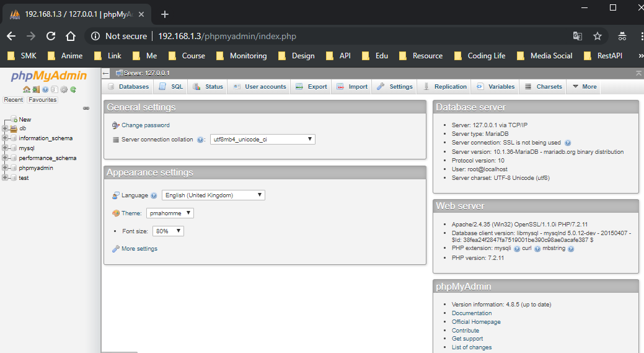This screenshot has height=353, width=644.
Task: Click the browser address bar URL
Action: click(227, 36)
